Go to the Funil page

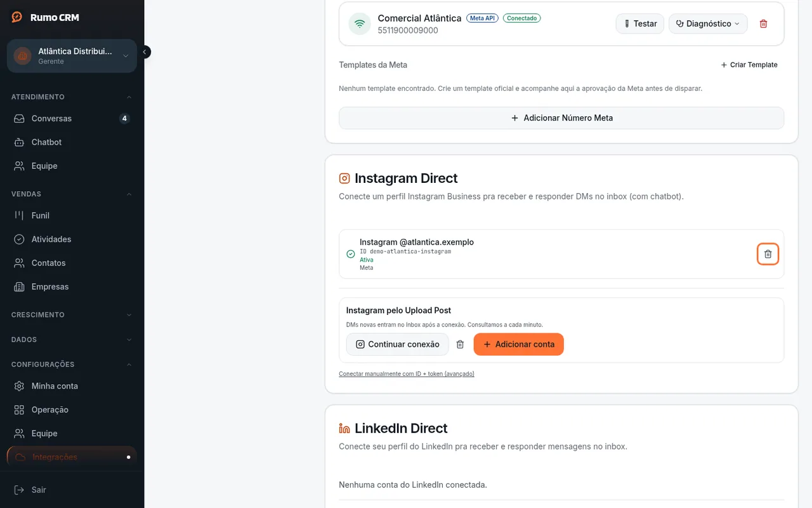coord(72,215)
